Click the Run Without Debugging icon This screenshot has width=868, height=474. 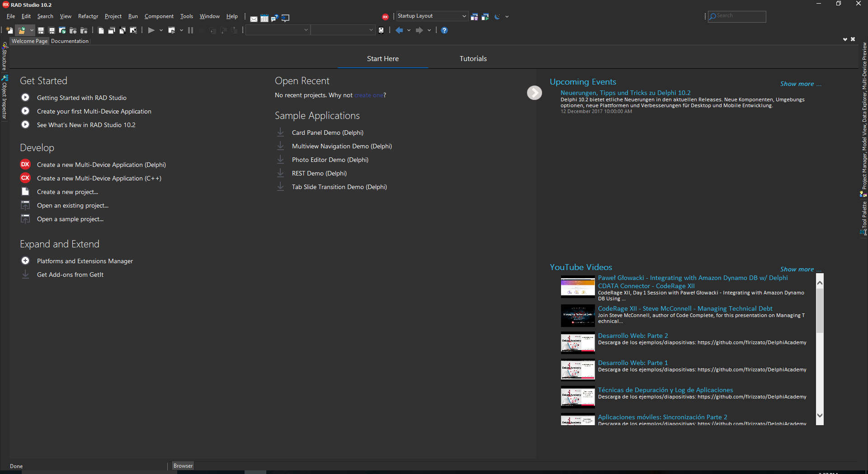pos(172,30)
